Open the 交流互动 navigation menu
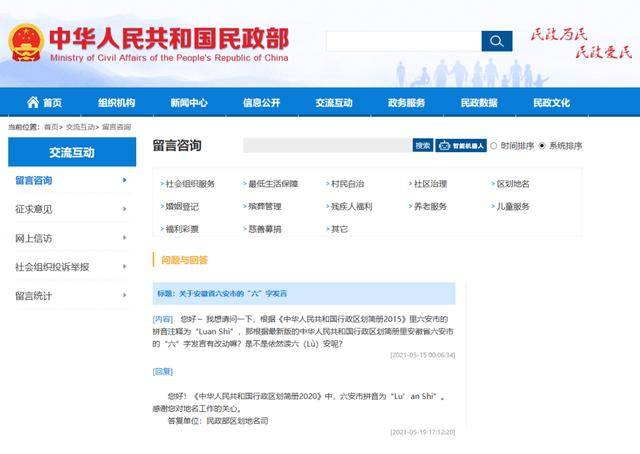The width and height of the screenshot is (640, 454). [x=334, y=102]
